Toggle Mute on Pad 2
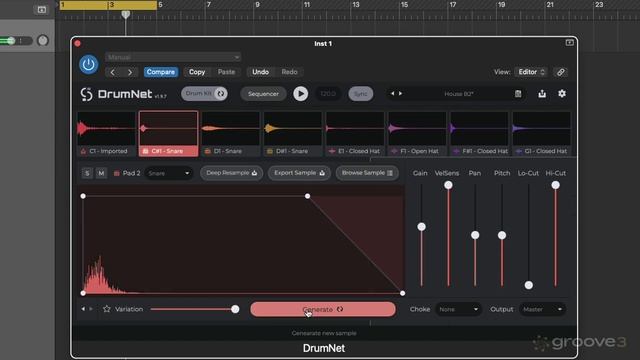 [101, 173]
